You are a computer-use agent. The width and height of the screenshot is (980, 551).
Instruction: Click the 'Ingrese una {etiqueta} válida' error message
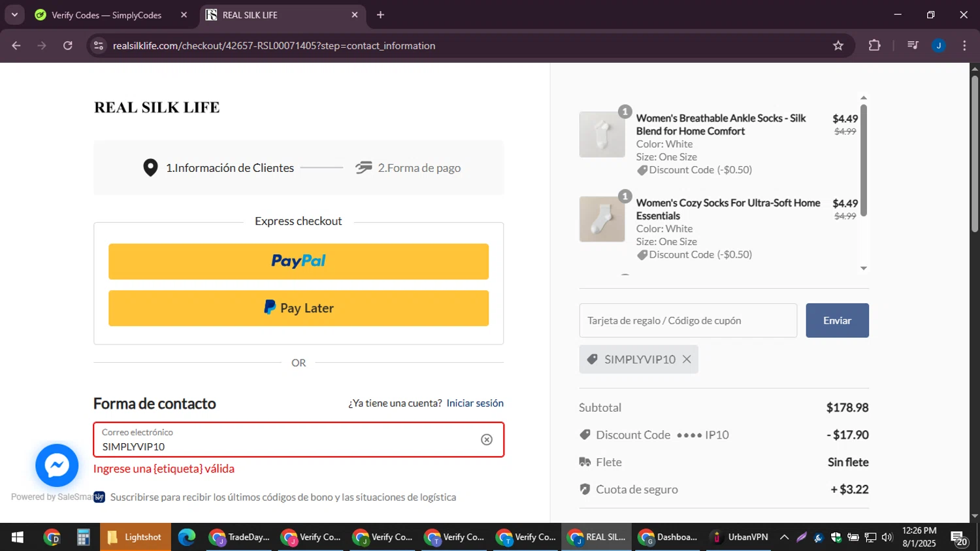164,469
